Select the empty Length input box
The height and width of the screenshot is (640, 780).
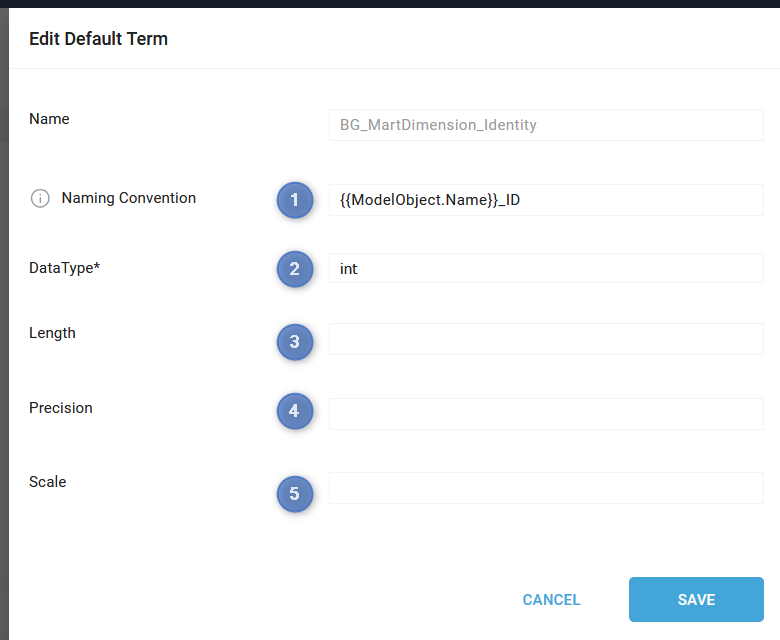point(546,339)
